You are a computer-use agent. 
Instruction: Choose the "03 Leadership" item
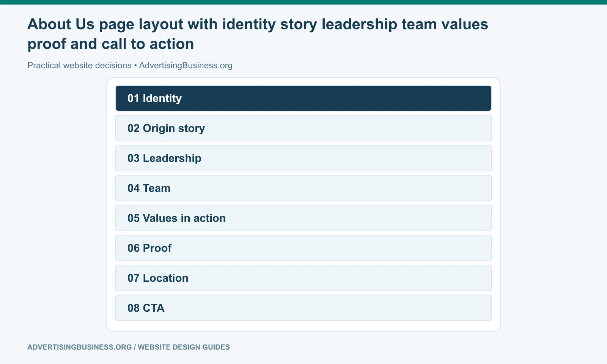pos(303,158)
